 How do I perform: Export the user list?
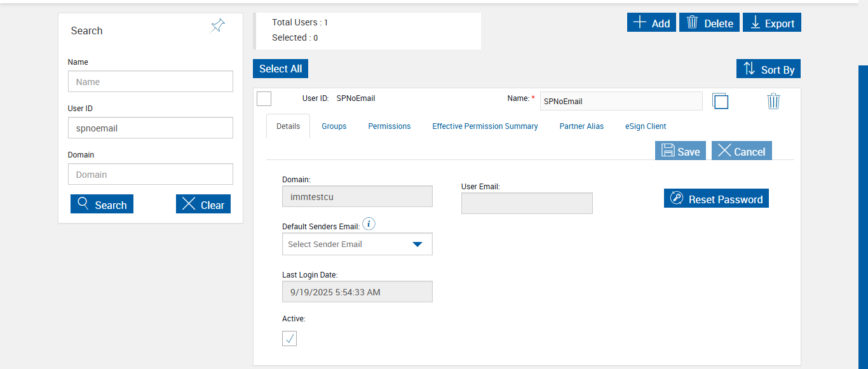pos(771,23)
